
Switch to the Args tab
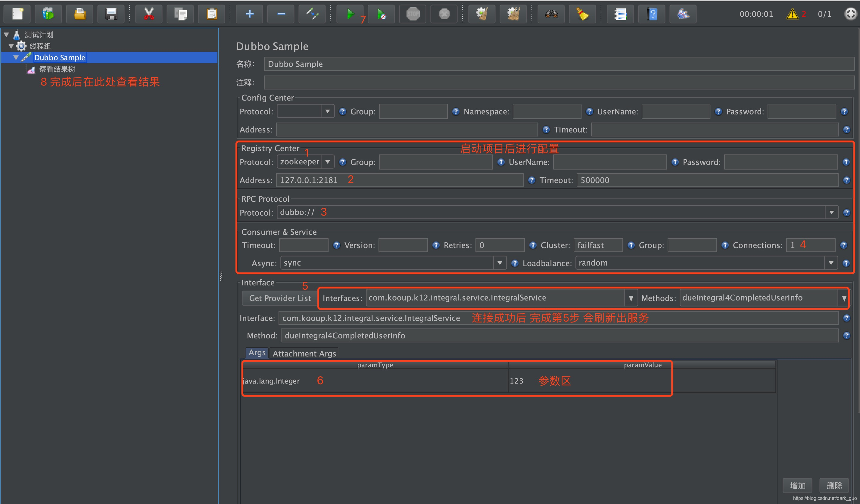point(257,353)
